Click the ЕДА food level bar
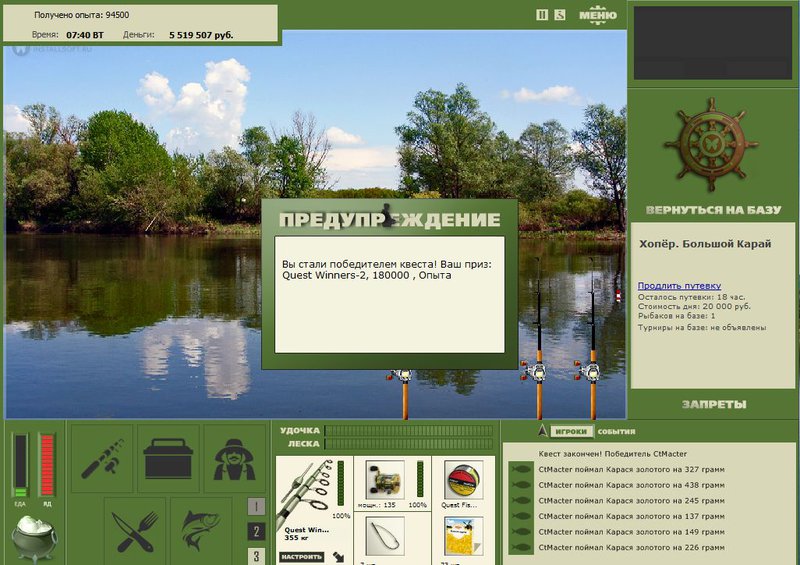The image size is (800, 565). [20, 465]
